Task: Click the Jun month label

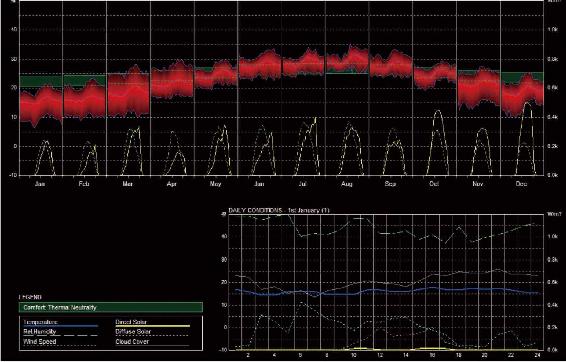Action: (x=259, y=184)
